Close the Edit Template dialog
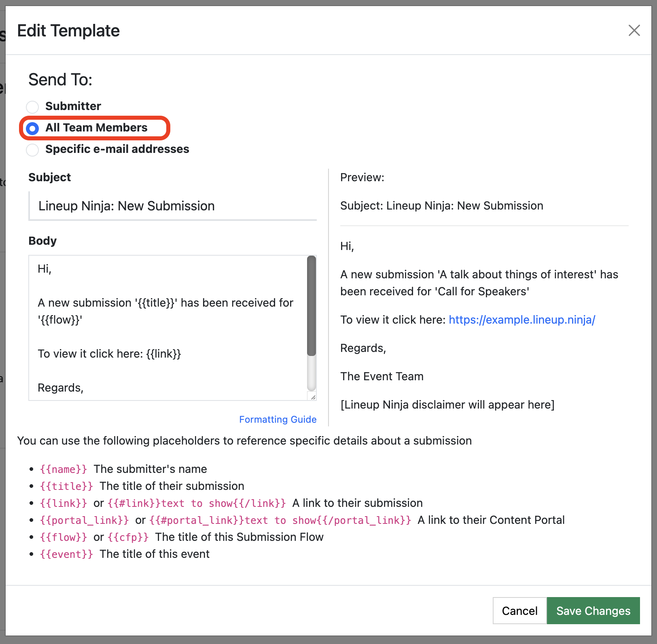The width and height of the screenshot is (657, 644). coord(634,30)
